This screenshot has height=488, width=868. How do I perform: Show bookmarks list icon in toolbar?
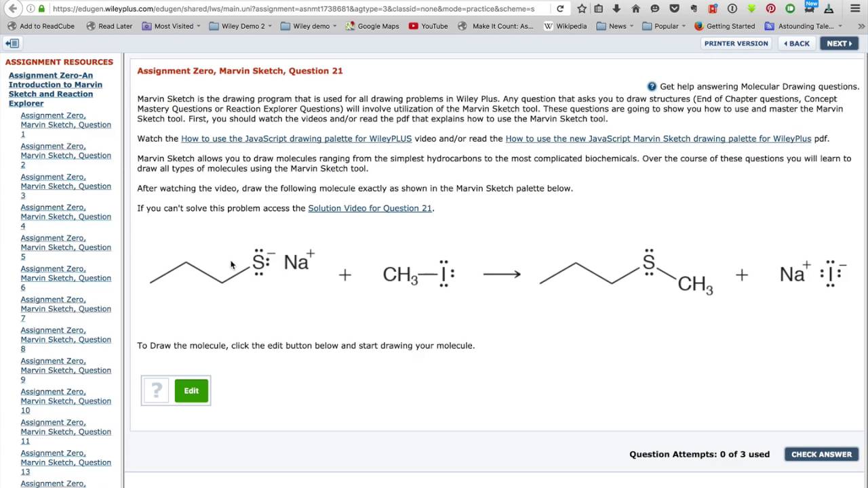tap(599, 9)
